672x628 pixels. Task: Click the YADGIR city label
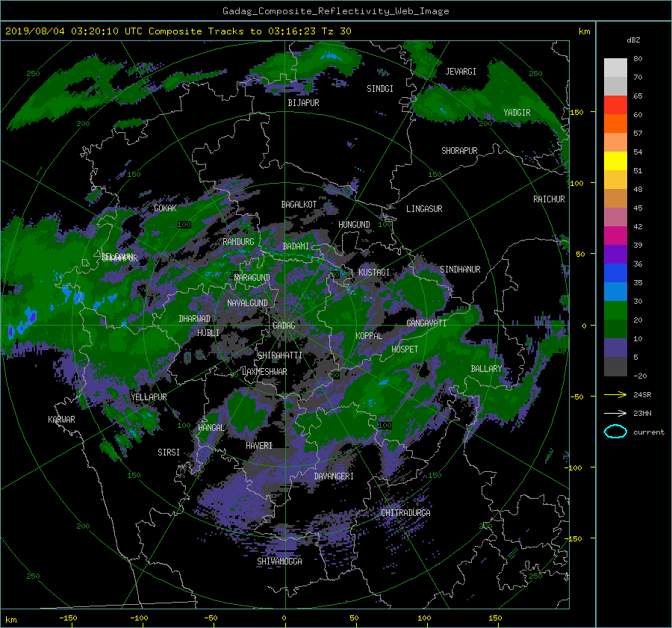click(517, 113)
